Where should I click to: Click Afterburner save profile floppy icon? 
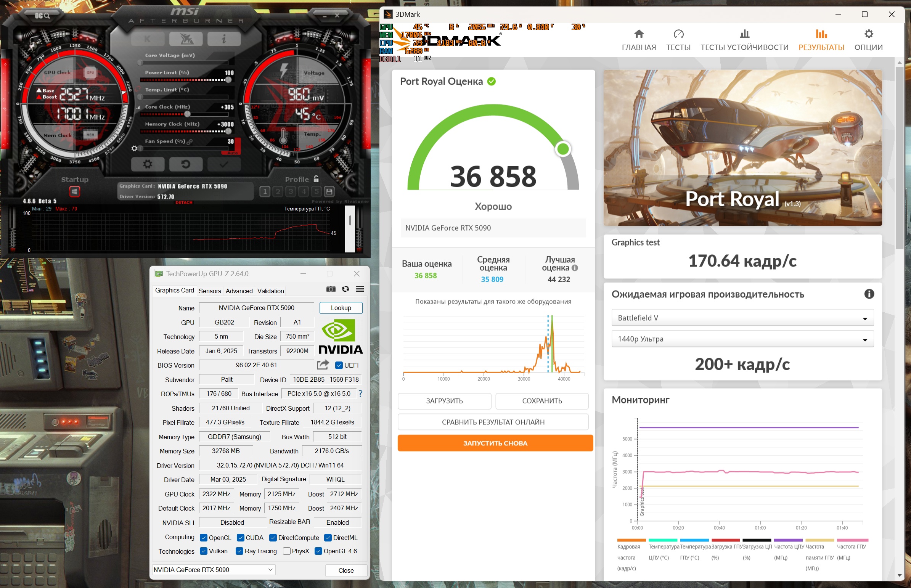(x=329, y=191)
